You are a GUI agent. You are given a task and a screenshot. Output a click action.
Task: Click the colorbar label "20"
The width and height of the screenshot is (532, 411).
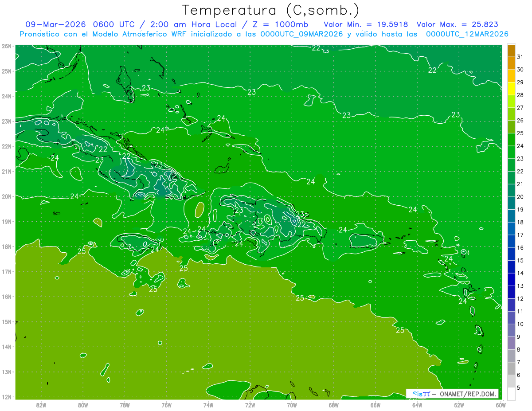pyautogui.click(x=520, y=197)
